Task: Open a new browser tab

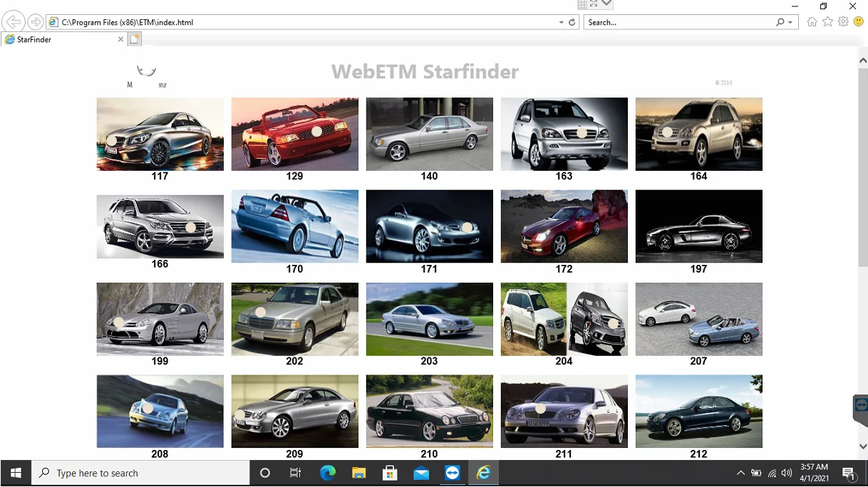Action: tap(134, 40)
